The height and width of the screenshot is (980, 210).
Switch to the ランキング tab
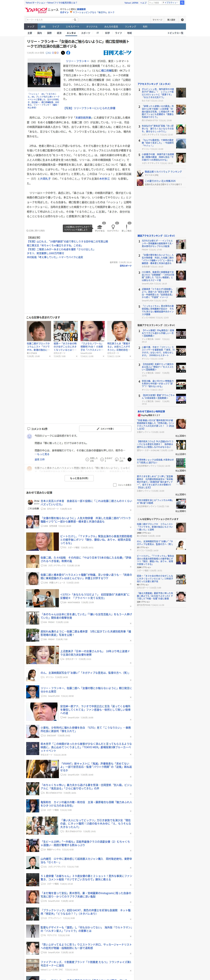(x=130, y=27)
